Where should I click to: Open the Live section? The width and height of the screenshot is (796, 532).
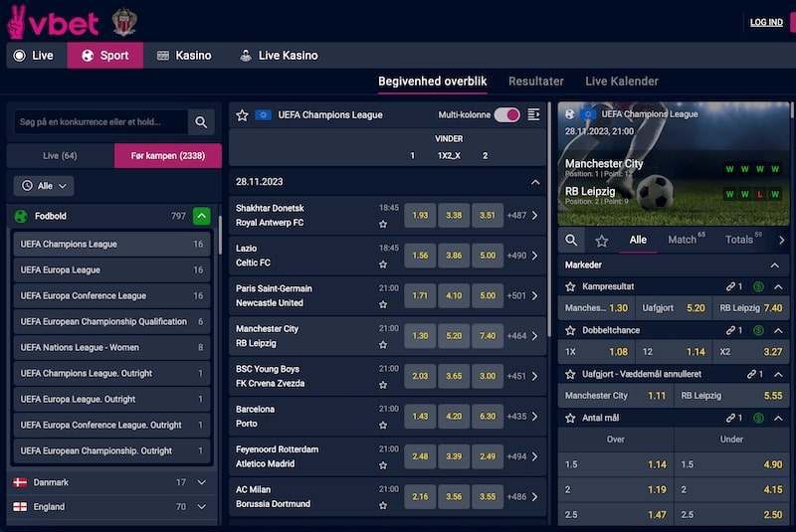pyautogui.click(x=34, y=56)
